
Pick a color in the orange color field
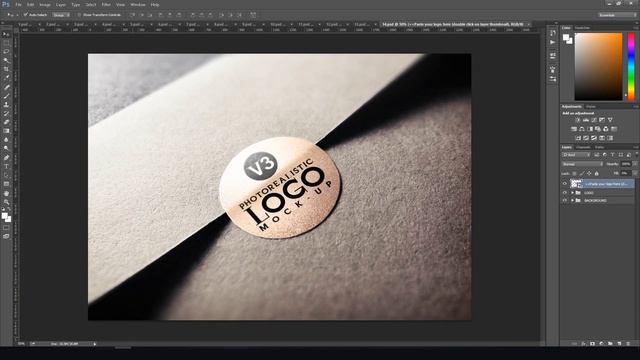598,67
